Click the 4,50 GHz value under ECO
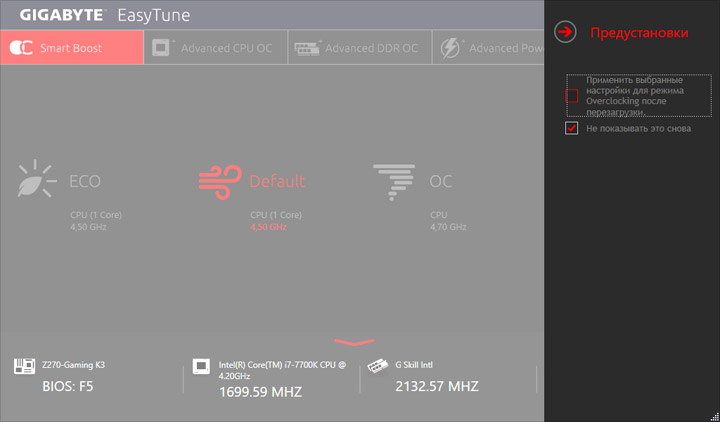 click(88, 227)
